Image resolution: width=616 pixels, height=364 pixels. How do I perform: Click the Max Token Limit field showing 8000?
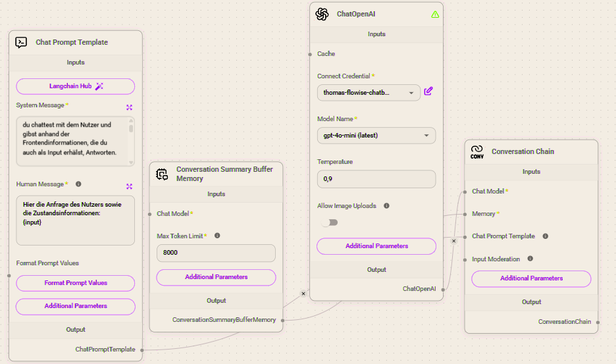click(216, 253)
